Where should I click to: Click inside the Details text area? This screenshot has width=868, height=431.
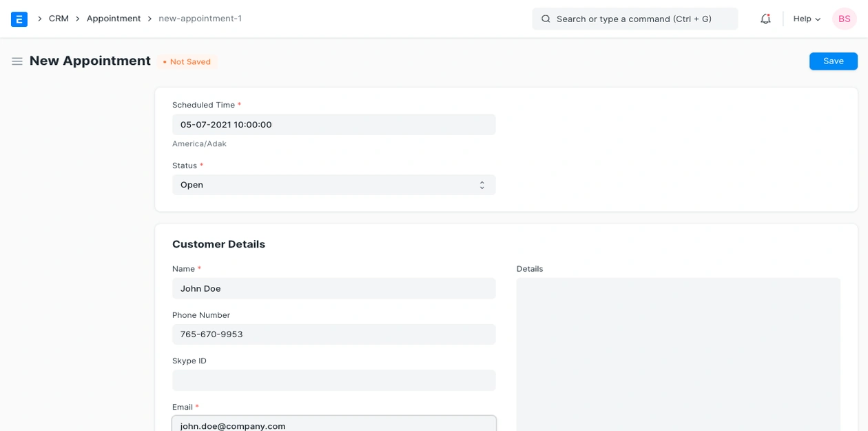(x=678, y=352)
